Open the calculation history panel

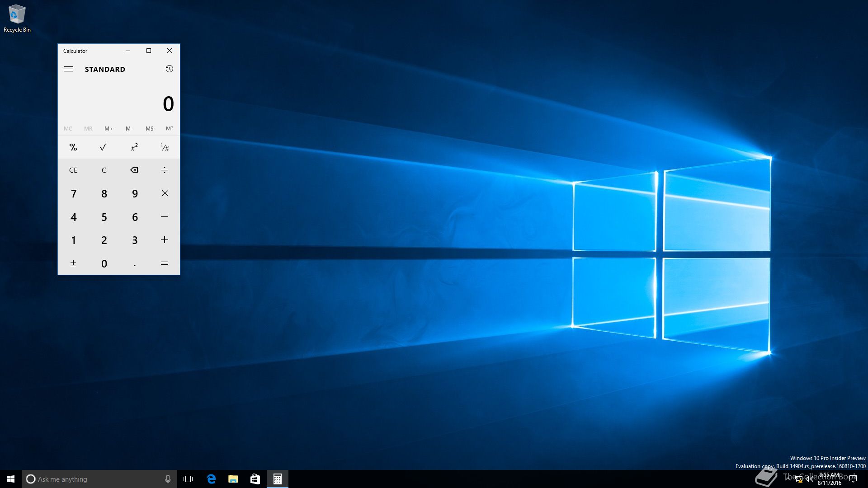point(169,69)
